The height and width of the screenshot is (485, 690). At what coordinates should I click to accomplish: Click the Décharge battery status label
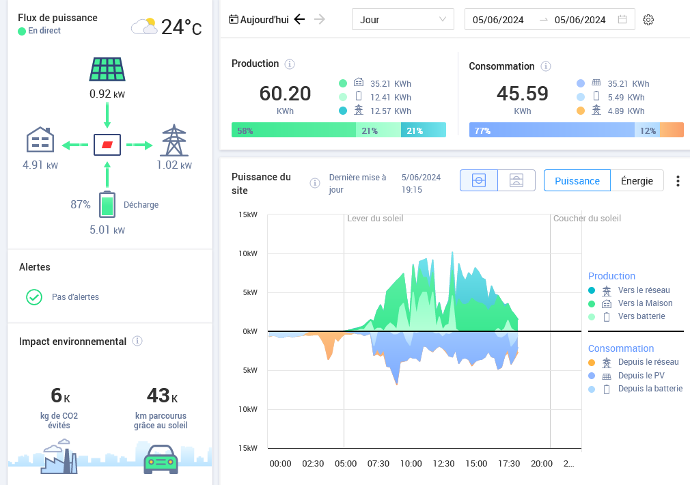tap(141, 205)
